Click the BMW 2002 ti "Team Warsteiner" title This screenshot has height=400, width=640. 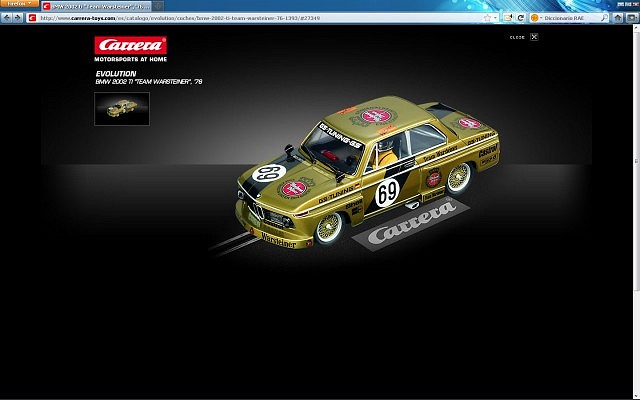(149, 82)
